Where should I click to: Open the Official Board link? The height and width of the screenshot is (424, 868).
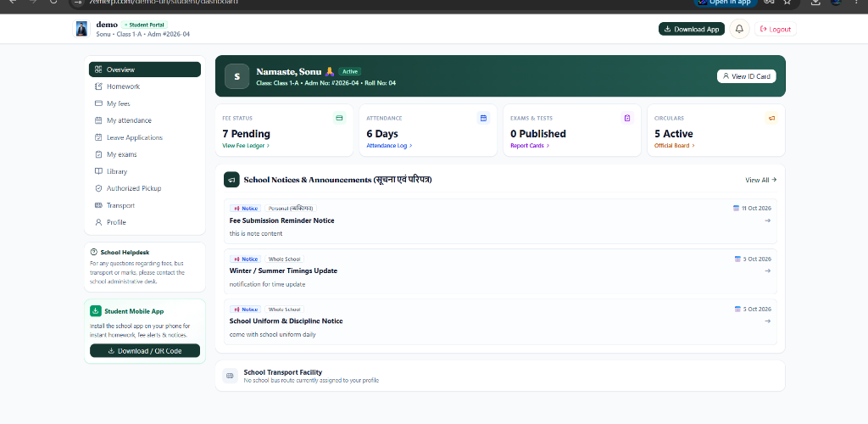pos(674,146)
